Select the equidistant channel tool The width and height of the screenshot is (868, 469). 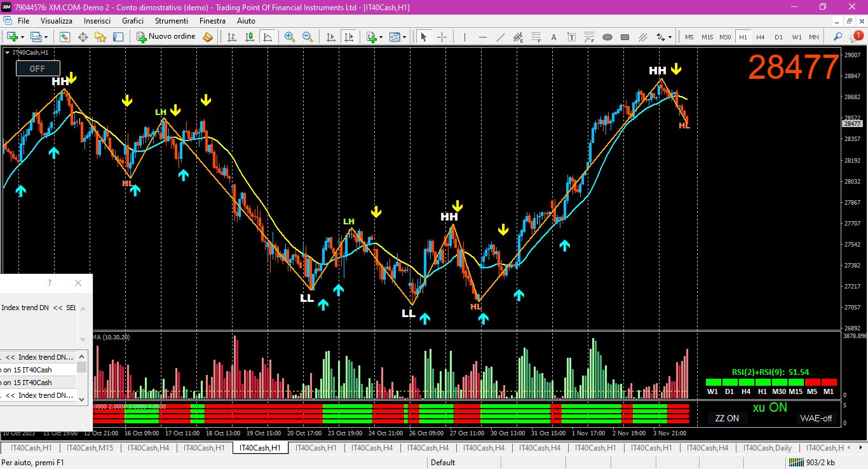pyautogui.click(x=518, y=37)
